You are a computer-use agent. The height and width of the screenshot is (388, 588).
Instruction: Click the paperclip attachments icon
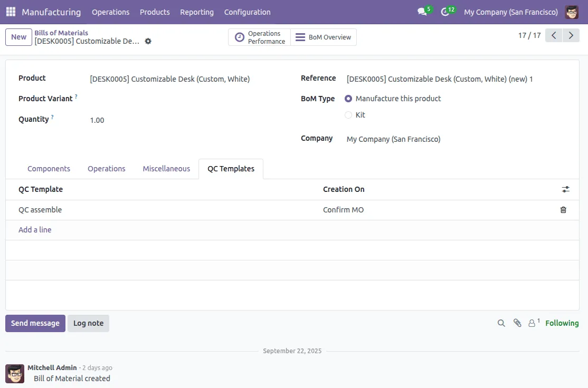pos(517,323)
